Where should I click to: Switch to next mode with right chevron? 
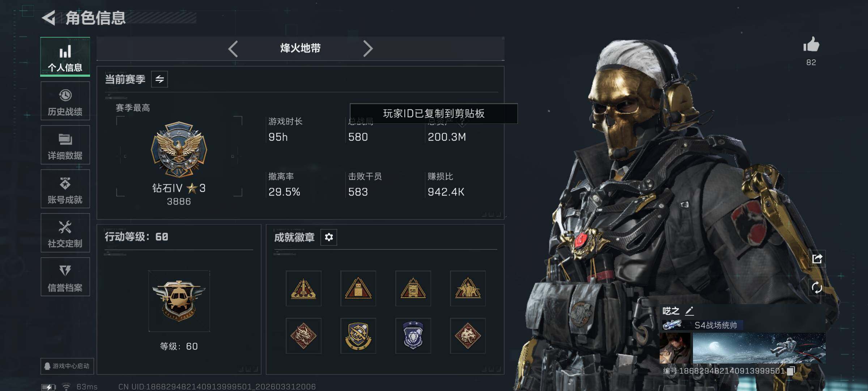click(367, 49)
